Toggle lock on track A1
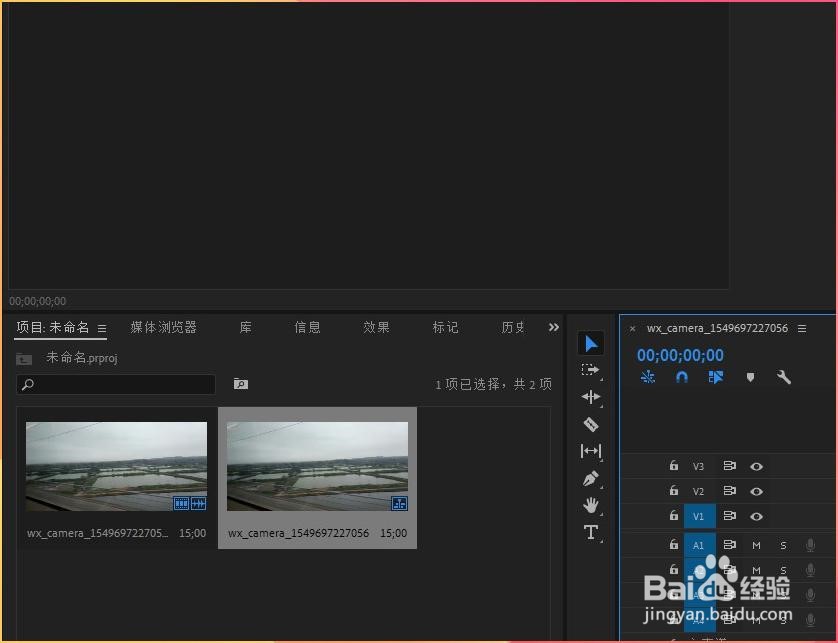 click(673, 544)
